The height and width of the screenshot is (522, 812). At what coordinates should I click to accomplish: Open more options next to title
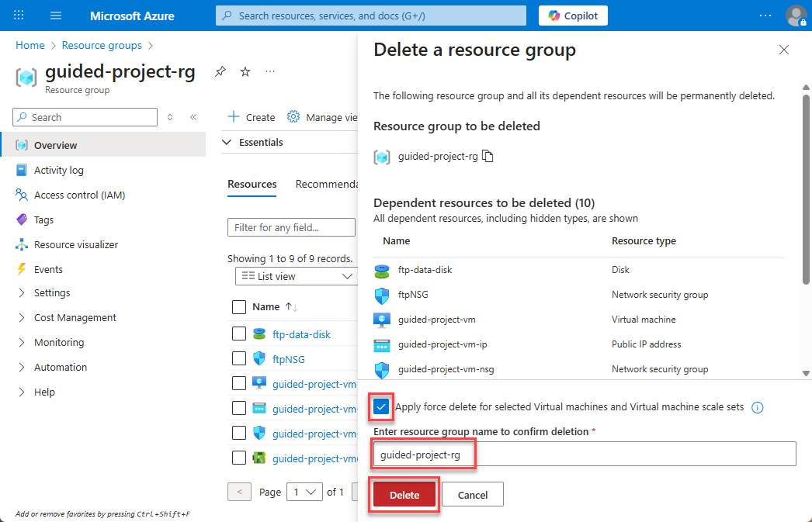pyautogui.click(x=270, y=71)
